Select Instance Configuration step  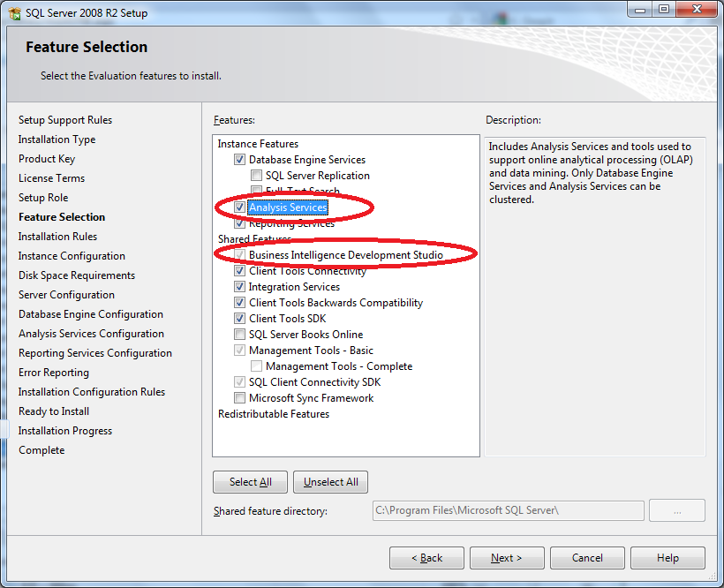[x=72, y=256]
